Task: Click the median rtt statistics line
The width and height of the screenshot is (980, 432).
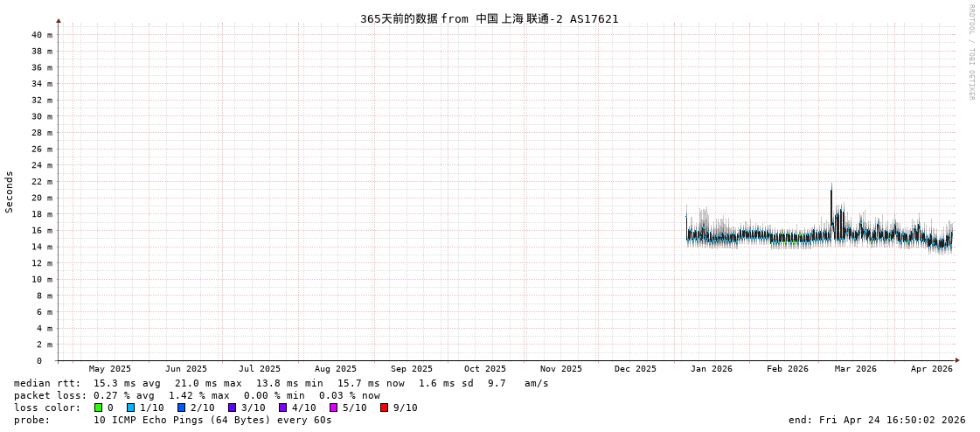Action: [x=281, y=383]
